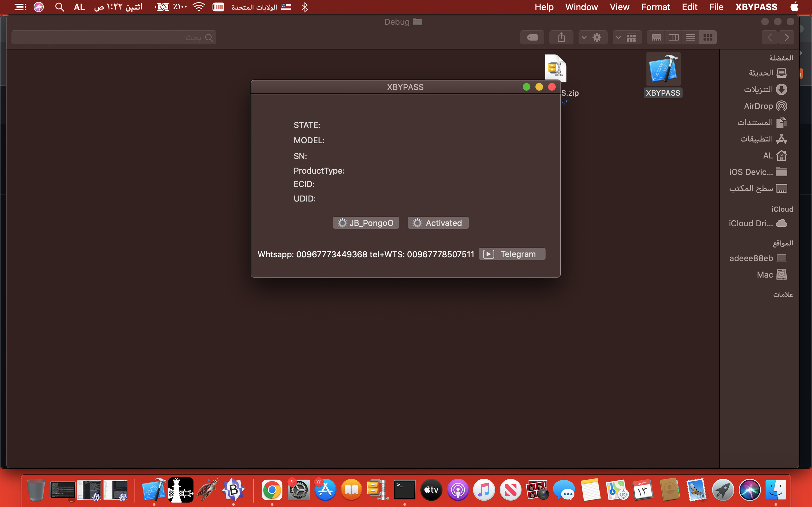Image resolution: width=812 pixels, height=507 pixels.
Task: Switch Finder to column view
Action: click(673, 37)
